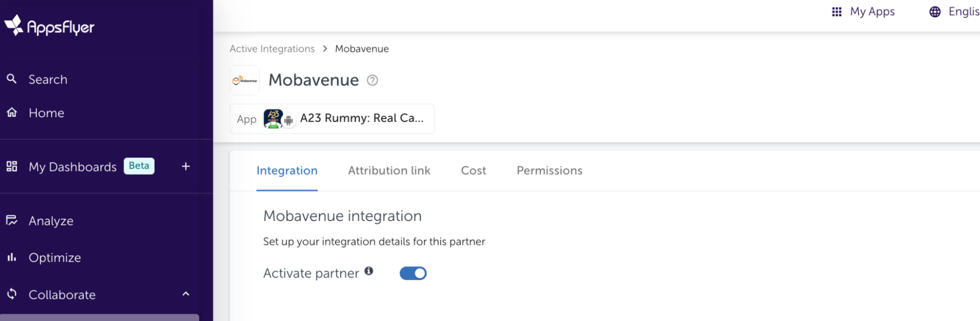Viewport: 980px width, 321px height.
Task: Add a new dashboard with plus icon
Action: [x=186, y=167]
